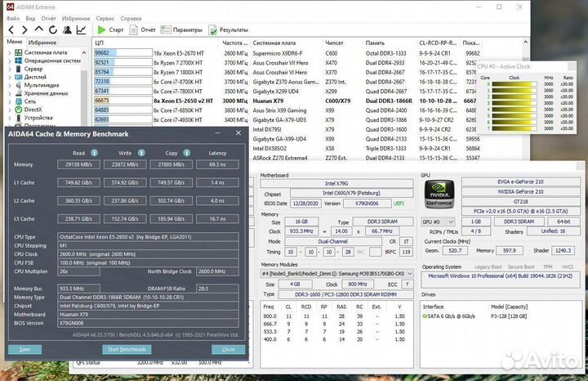Open the Результаты toolbar button
The width and height of the screenshot is (588, 381).
tap(229, 29)
